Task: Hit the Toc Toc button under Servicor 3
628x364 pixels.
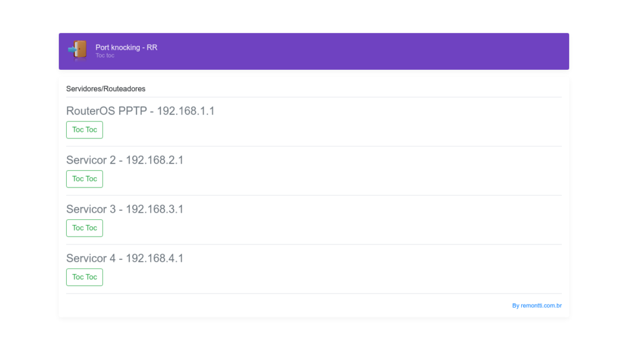Action: pos(85,228)
